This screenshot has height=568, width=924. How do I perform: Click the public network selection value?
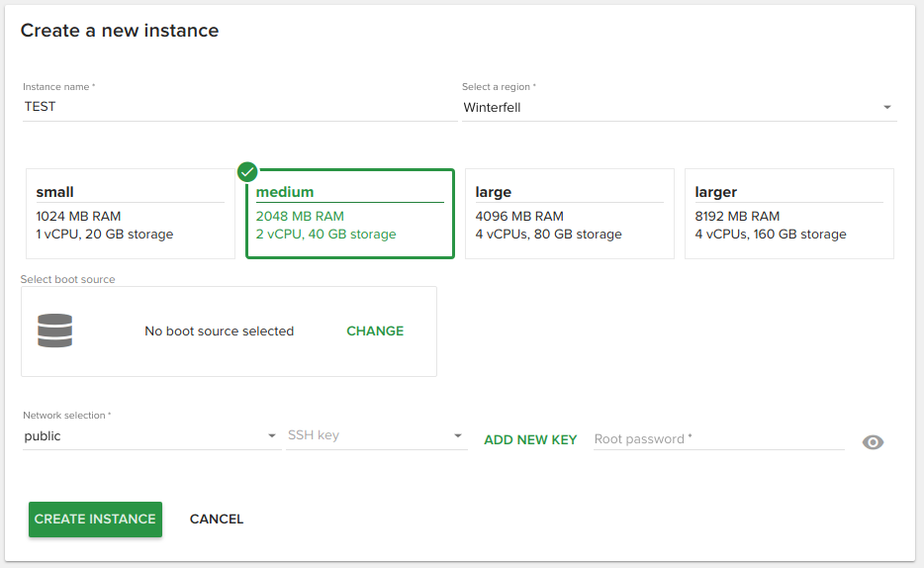pyautogui.click(x=44, y=436)
